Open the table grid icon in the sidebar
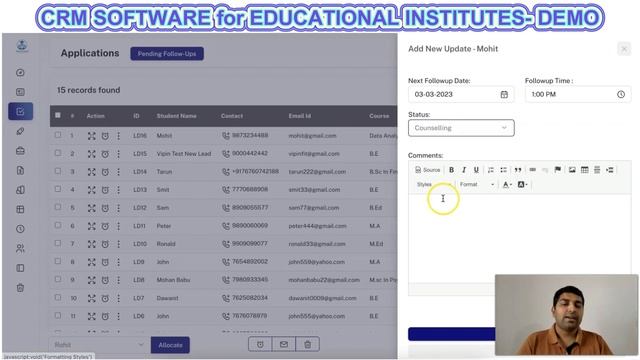The width and height of the screenshot is (640, 360). pyautogui.click(x=20, y=209)
